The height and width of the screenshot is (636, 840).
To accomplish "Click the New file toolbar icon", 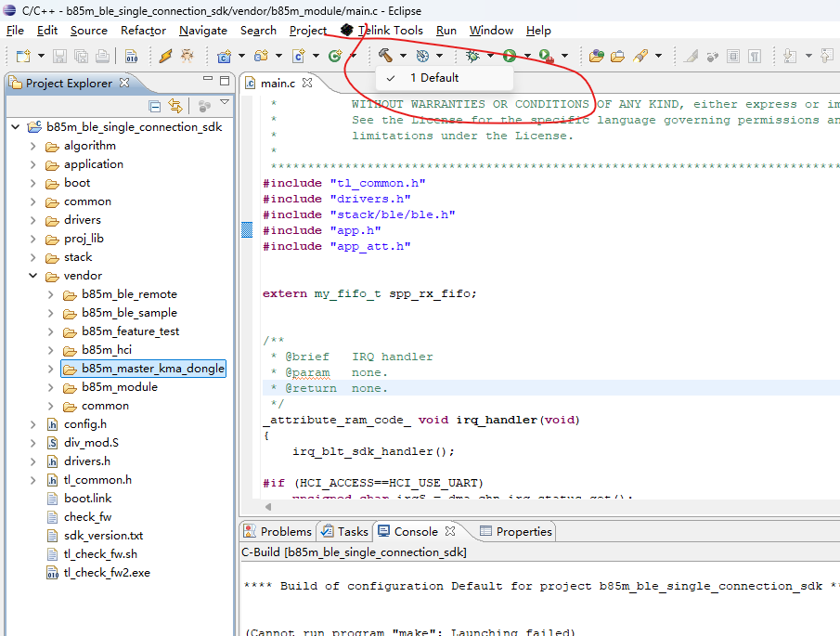I will pos(23,56).
